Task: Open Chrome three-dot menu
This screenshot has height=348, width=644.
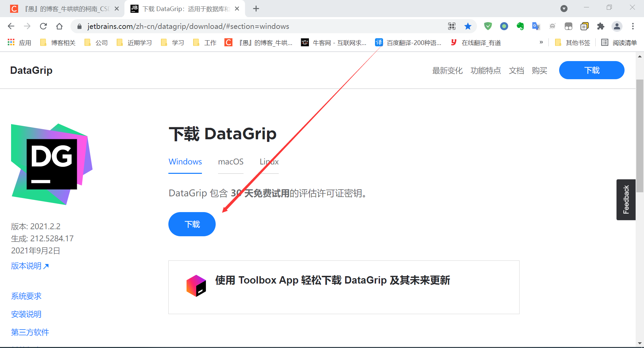Action: point(633,26)
